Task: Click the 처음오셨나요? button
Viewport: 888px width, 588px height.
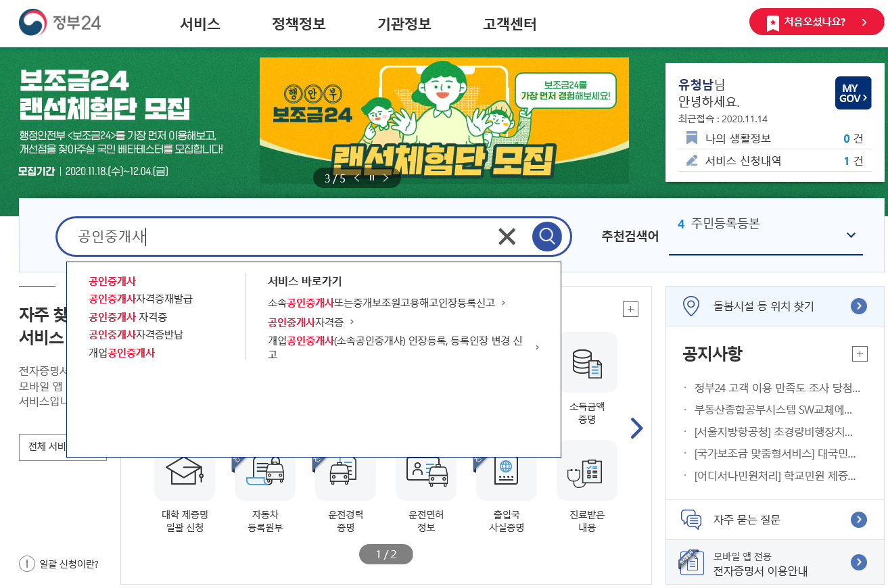Action: 816,22
